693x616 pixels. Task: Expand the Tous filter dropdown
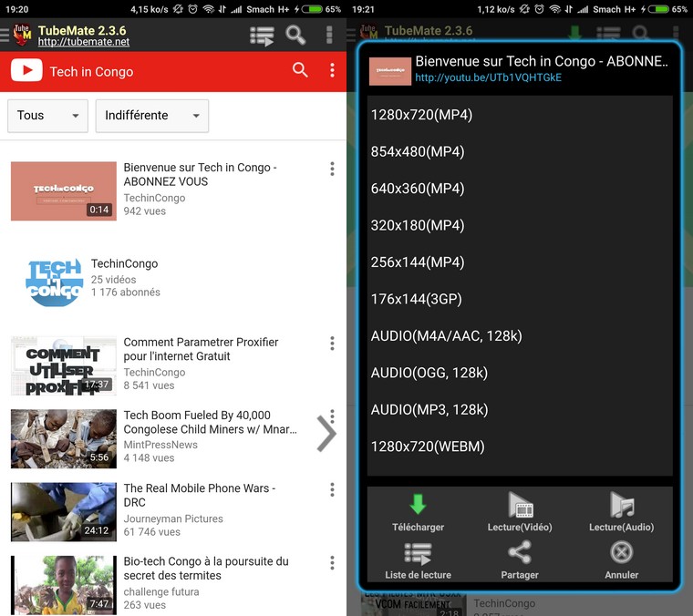pos(47,116)
